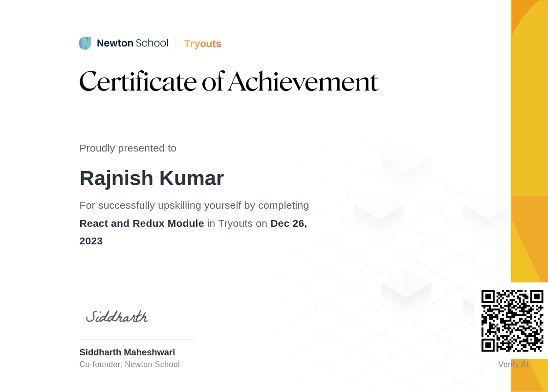Viewport: 548px width, 392px height.
Task: Click the Siddharth signature graphic
Action: pos(117,316)
